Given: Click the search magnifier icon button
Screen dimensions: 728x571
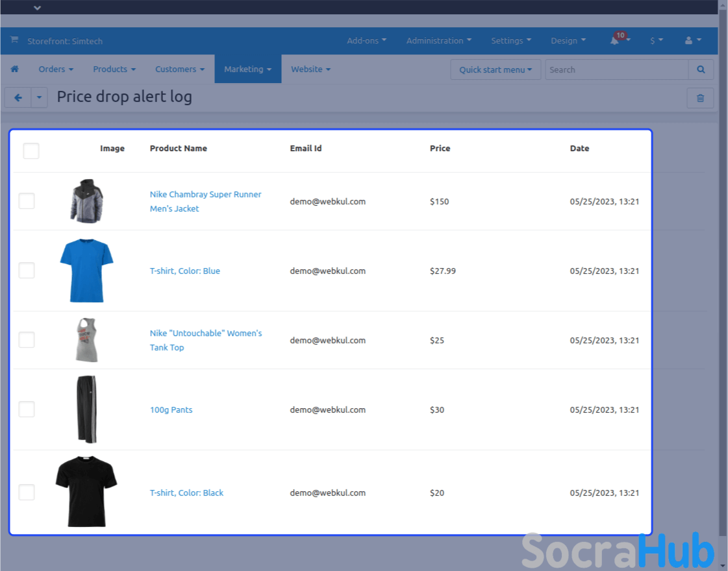Looking at the screenshot, I should (x=701, y=69).
